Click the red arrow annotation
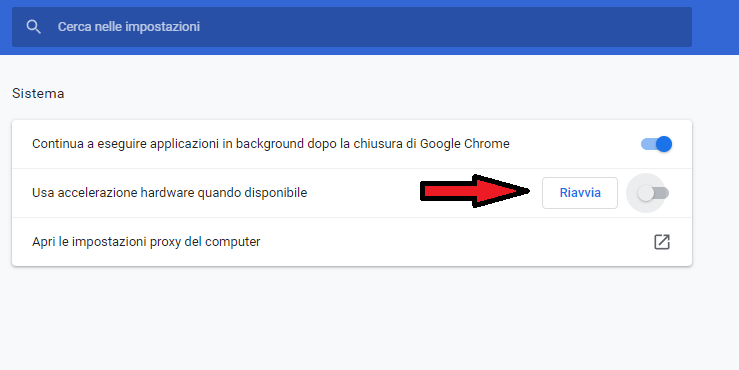This screenshot has height=370, width=739. (x=475, y=191)
